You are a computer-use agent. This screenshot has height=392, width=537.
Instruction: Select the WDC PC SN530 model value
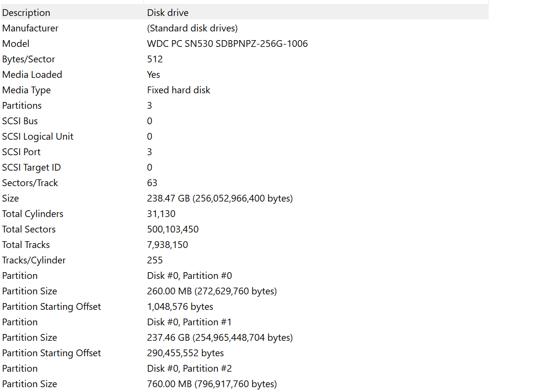[227, 44]
